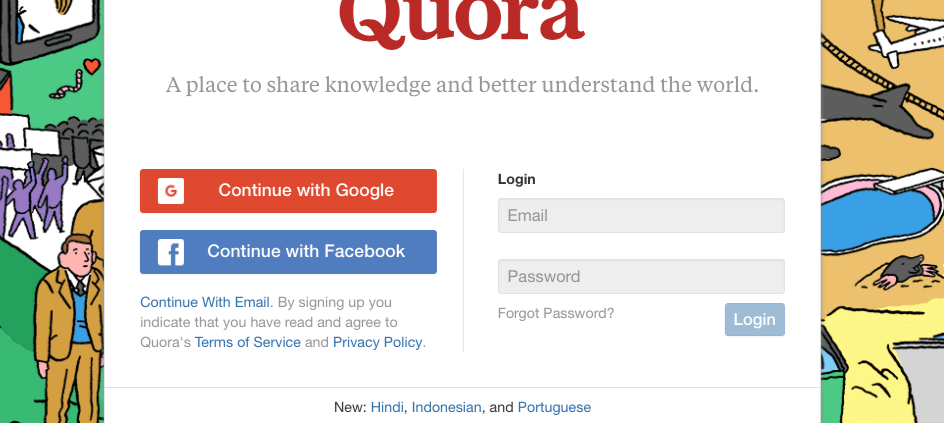Focus the Email input field
944x423 pixels.
point(641,215)
